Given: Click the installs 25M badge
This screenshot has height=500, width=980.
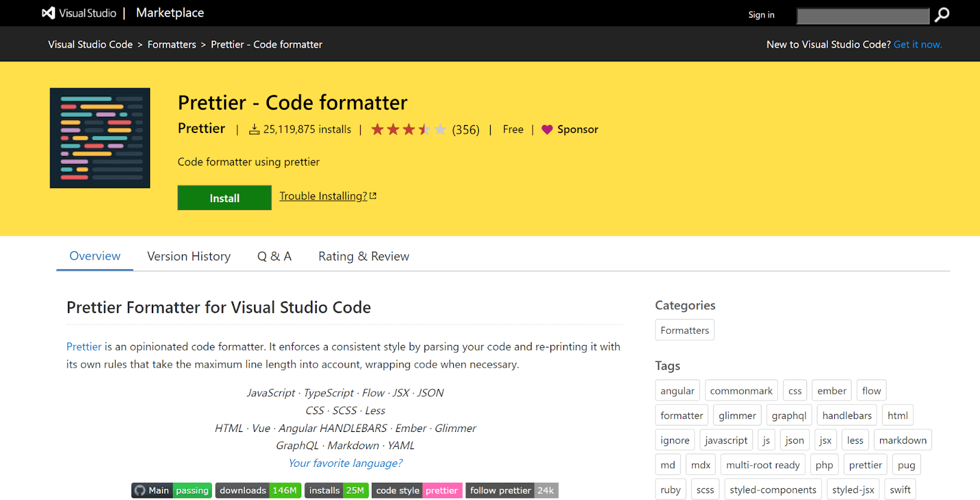Looking at the screenshot, I should tap(336, 490).
